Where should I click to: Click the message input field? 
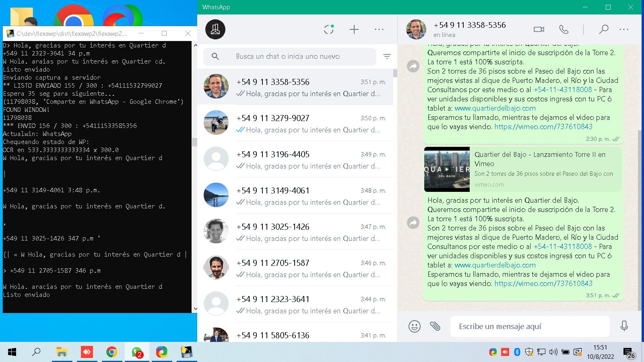(x=530, y=326)
